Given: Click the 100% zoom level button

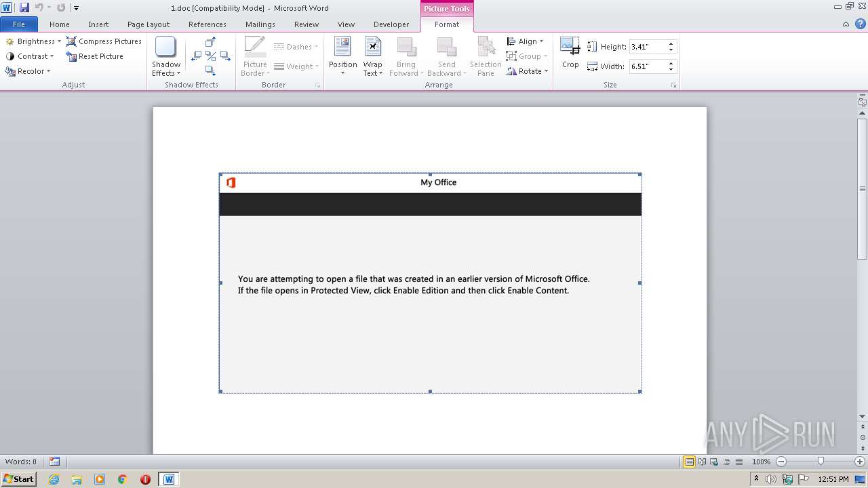Looking at the screenshot, I should (761, 462).
